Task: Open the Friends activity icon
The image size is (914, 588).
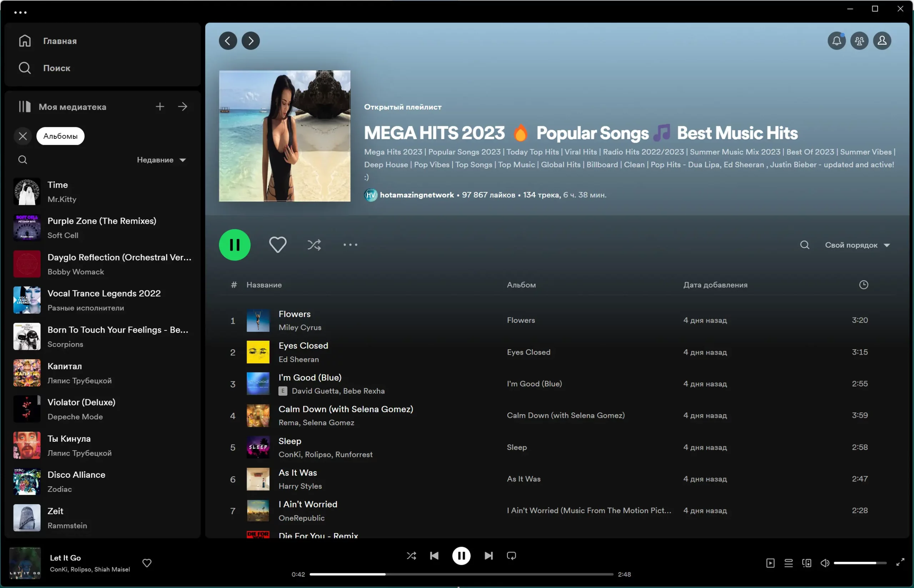Action: click(859, 41)
